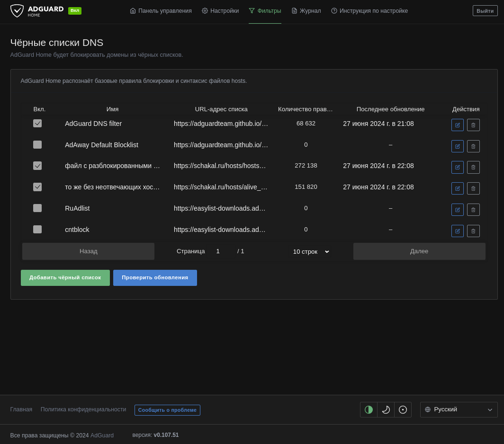Open the Русский language selector
This screenshot has height=444, width=504.
pyautogui.click(x=459, y=409)
